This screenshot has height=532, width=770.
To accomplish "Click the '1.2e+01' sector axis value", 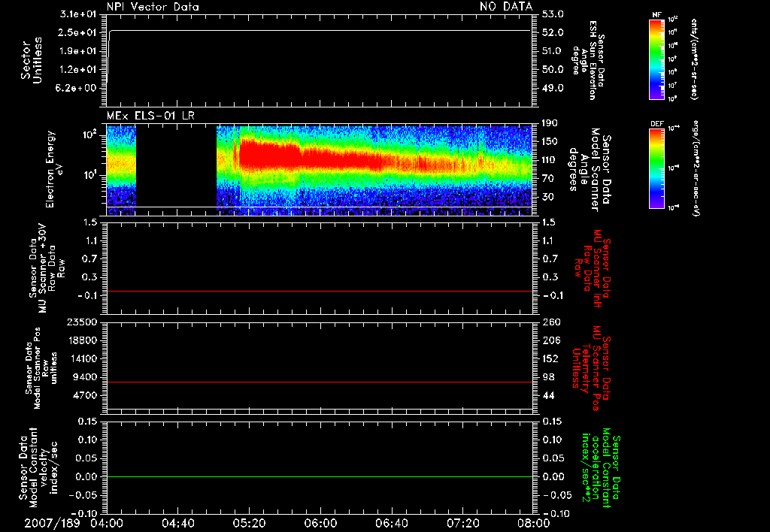I will tap(77, 70).
